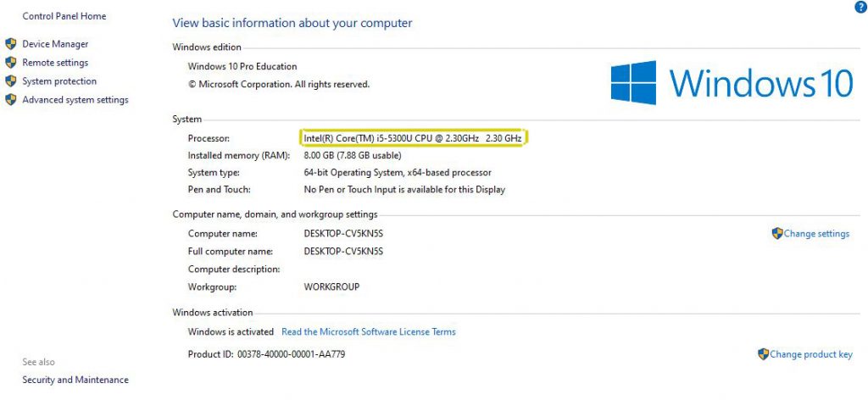This screenshot has width=868, height=400.
Task: Click the Full computer name value DESKTOP-CV5KN5S
Action: (343, 251)
